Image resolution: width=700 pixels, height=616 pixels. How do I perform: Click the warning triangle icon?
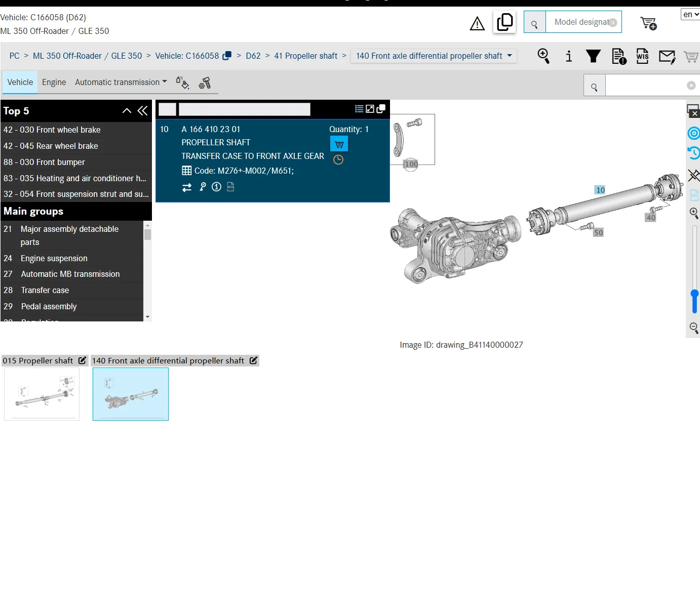click(477, 24)
